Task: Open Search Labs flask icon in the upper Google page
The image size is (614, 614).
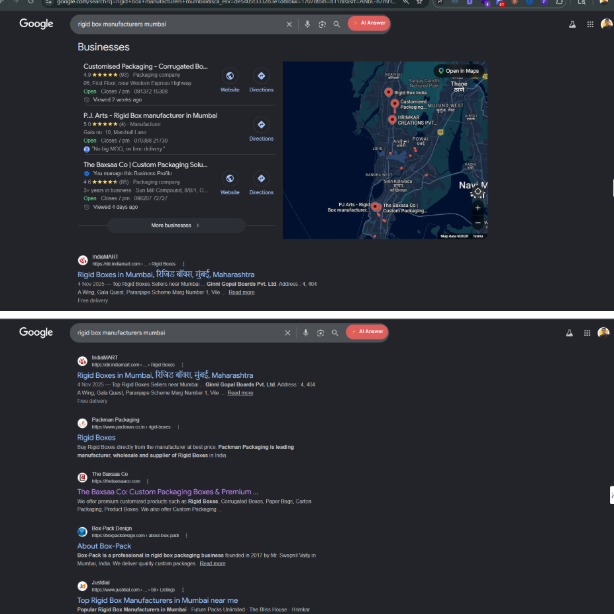Action: tap(572, 25)
